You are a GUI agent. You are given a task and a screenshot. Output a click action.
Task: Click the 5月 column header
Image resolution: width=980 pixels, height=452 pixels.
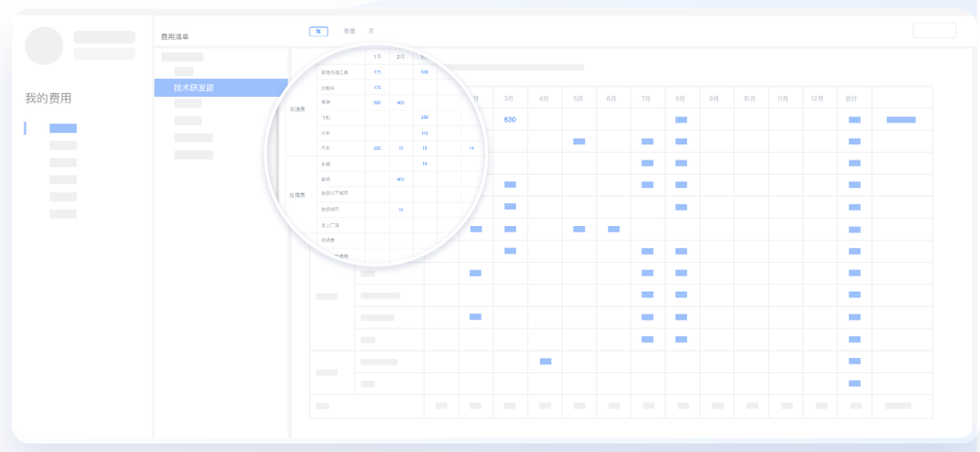(x=578, y=98)
